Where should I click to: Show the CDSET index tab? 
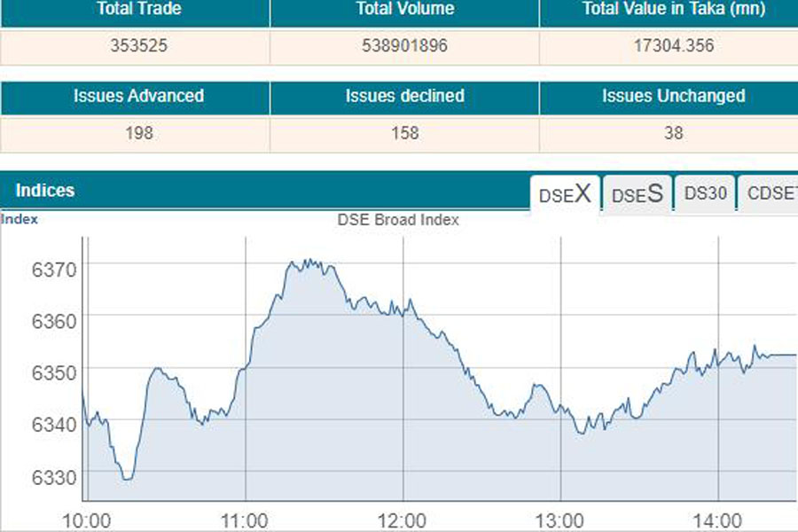pyautogui.click(x=770, y=194)
